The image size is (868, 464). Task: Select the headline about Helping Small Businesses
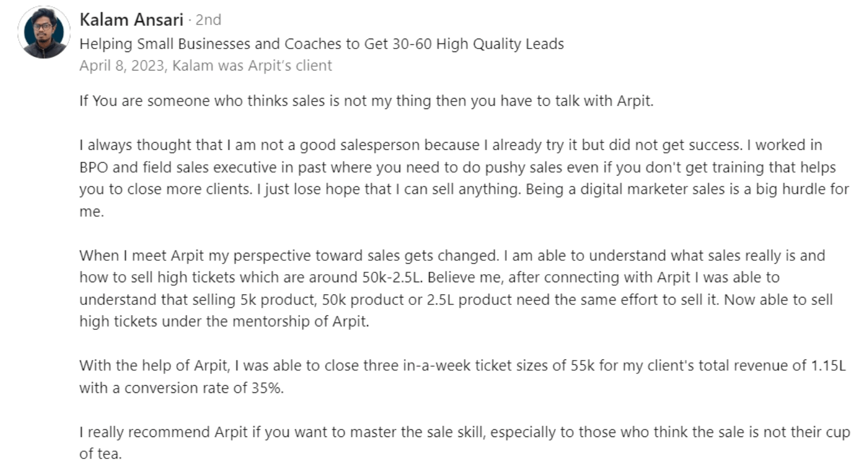(321, 44)
